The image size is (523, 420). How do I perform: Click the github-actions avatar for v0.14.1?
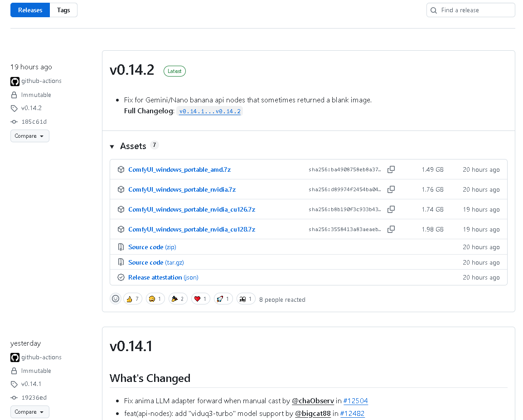(x=15, y=357)
